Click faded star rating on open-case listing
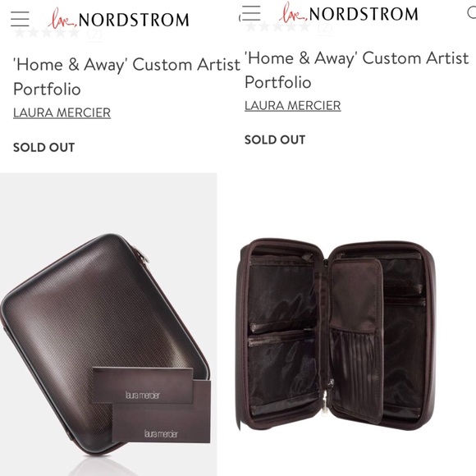This screenshot has height=476, width=476. point(277,27)
